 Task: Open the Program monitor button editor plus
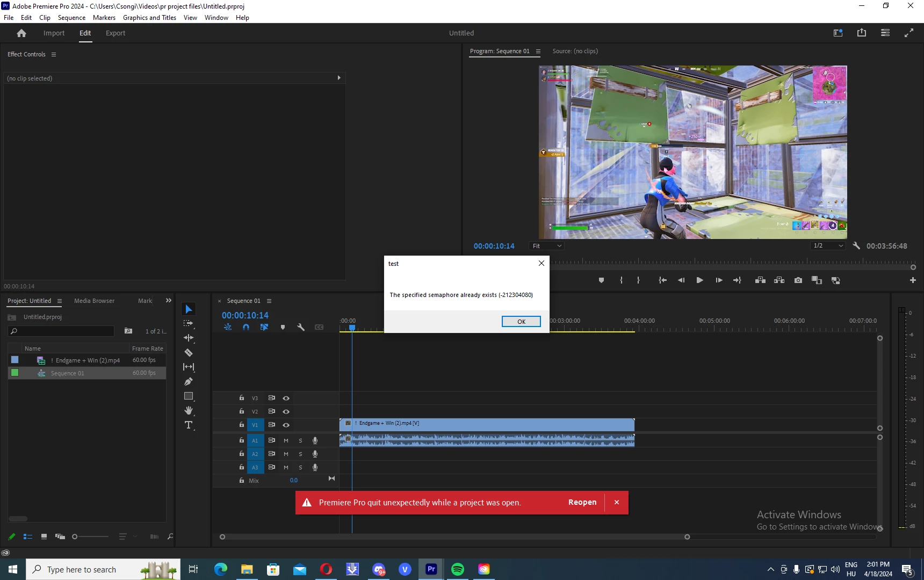(913, 280)
